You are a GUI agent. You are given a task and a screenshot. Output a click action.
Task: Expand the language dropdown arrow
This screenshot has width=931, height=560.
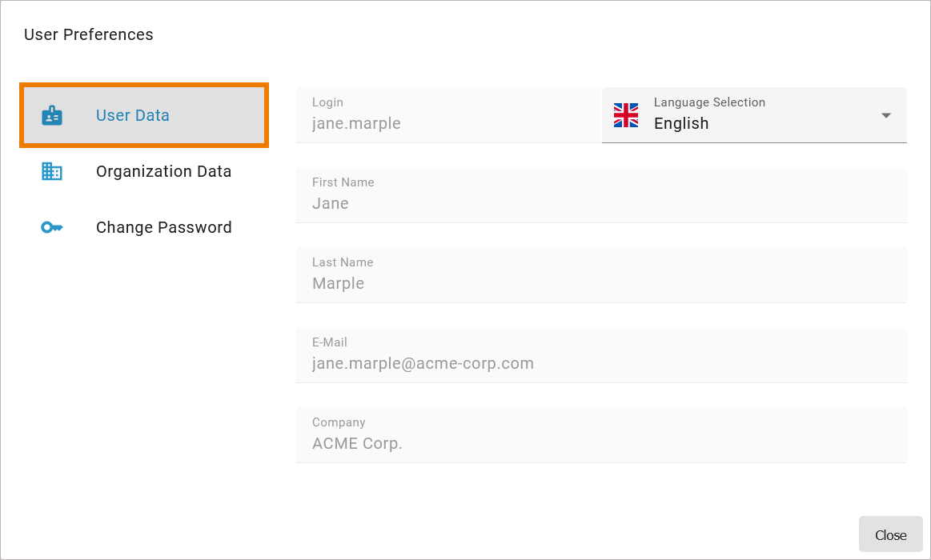tap(886, 115)
